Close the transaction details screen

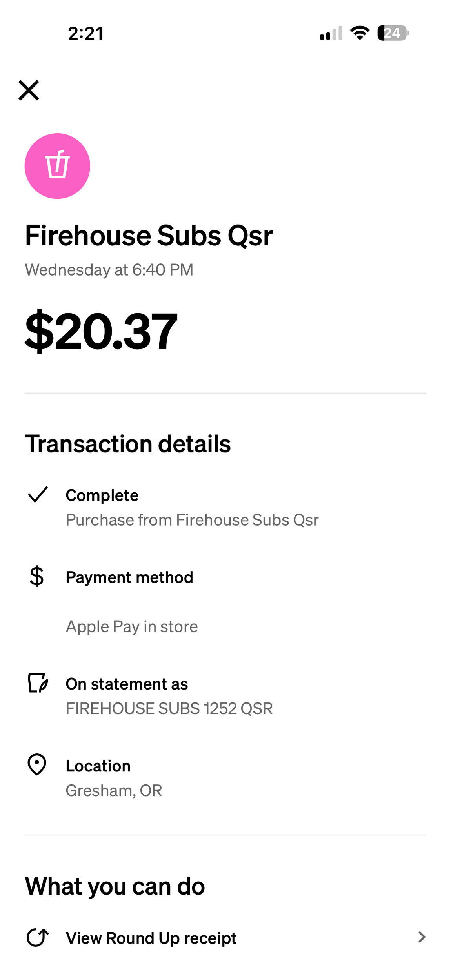point(29,90)
